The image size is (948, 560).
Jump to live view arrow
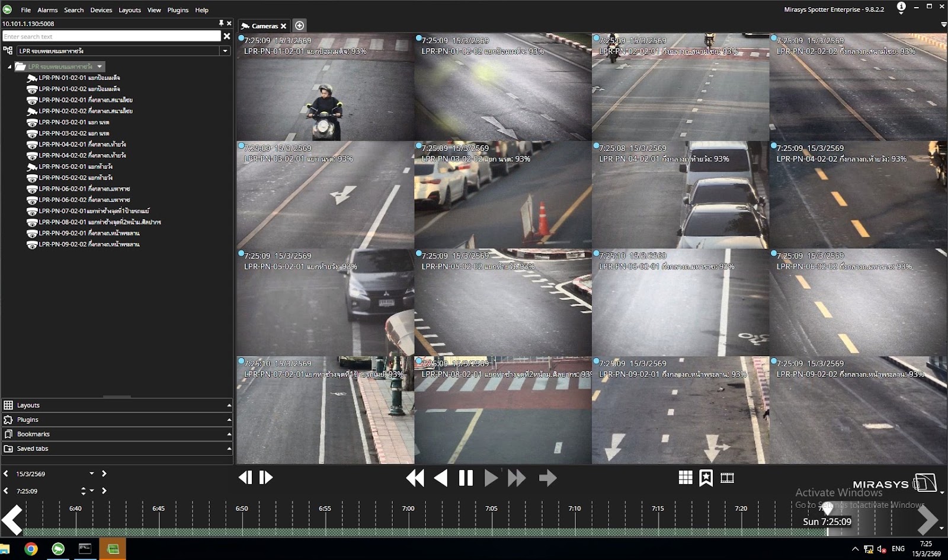[547, 478]
